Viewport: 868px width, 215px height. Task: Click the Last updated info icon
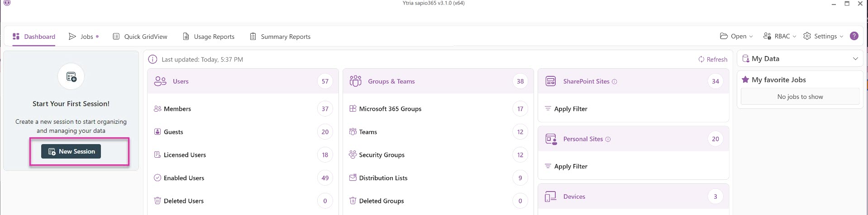[153, 60]
